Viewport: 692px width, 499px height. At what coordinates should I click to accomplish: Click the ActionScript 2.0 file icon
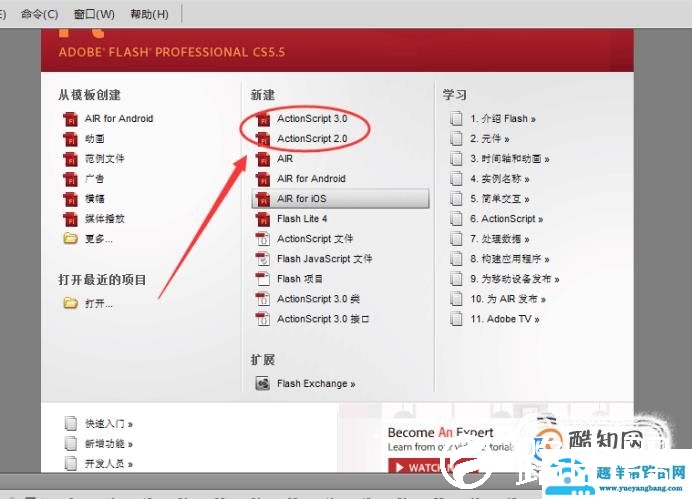coord(263,139)
